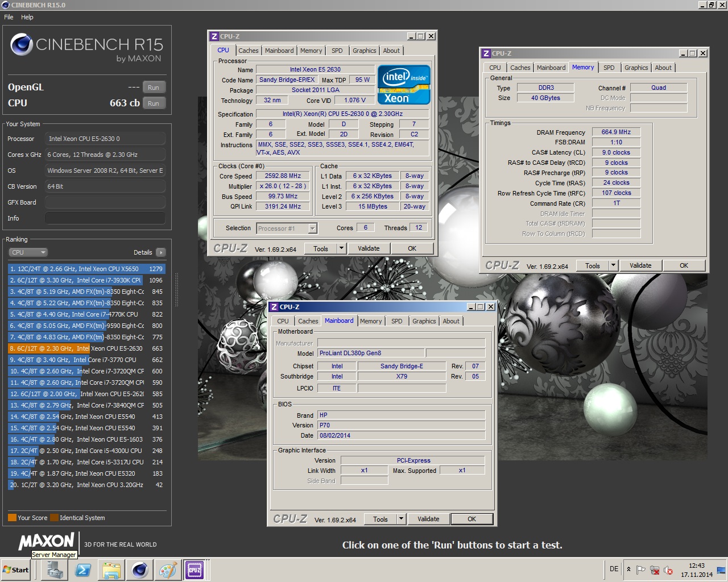This screenshot has width=728, height=582.
Task: Show hidden tray icons arrow
Action: click(628, 569)
